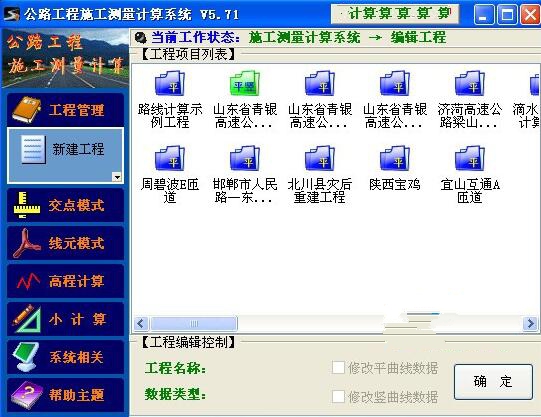
Task: Click the horizontal scrollbar thumb in project list
Action: pos(194,324)
